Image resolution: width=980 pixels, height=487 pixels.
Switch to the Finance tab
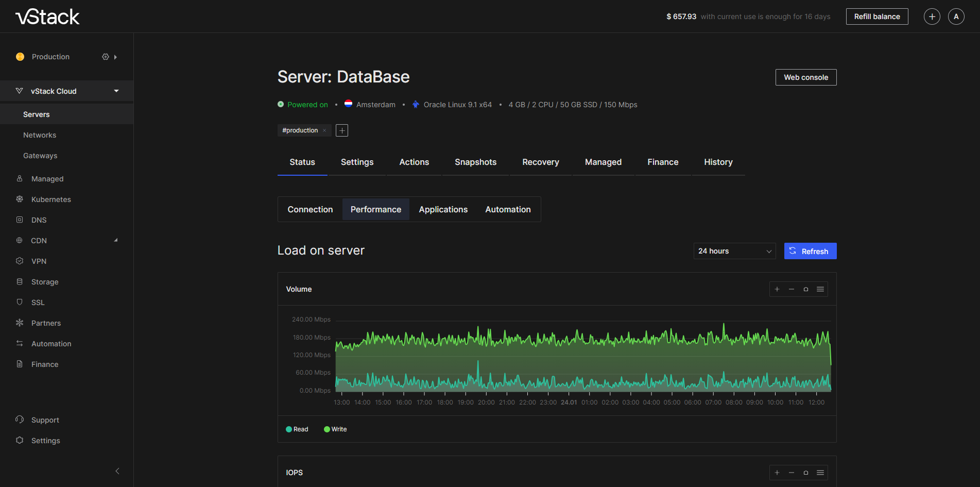tap(663, 162)
